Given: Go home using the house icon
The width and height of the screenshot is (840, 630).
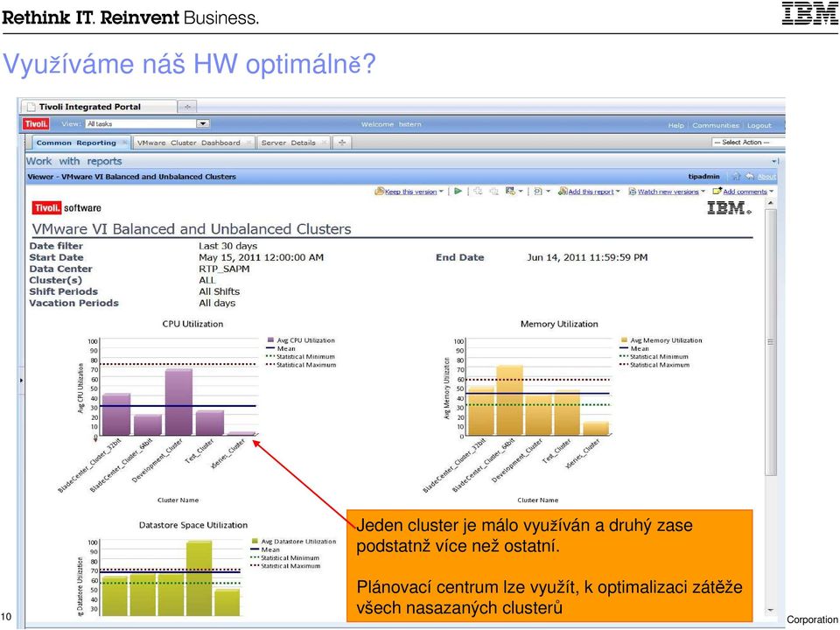Looking at the screenshot, I should pos(736,176).
